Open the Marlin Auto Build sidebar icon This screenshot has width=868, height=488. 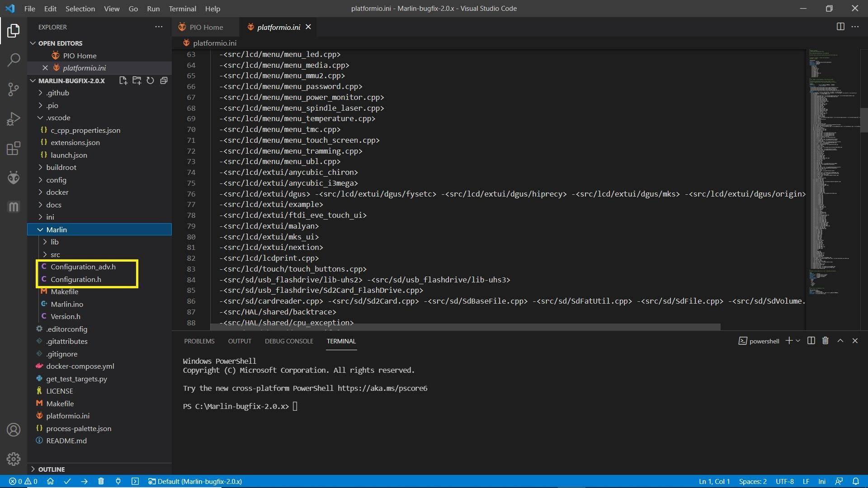click(x=14, y=207)
